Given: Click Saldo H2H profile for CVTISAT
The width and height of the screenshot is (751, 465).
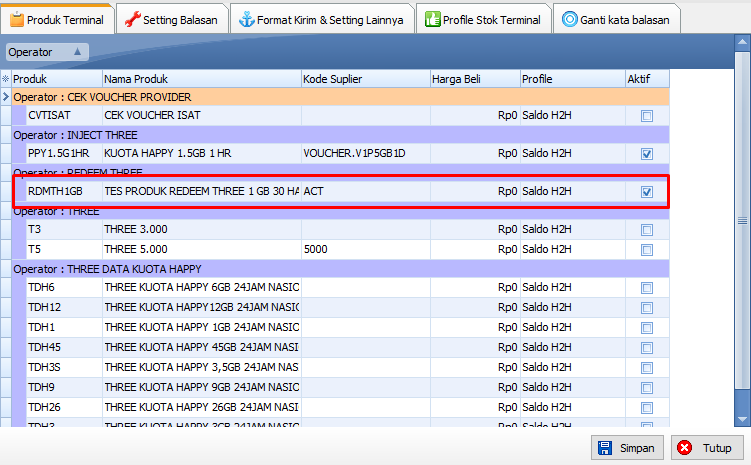Looking at the screenshot, I should pyautogui.click(x=573, y=115).
